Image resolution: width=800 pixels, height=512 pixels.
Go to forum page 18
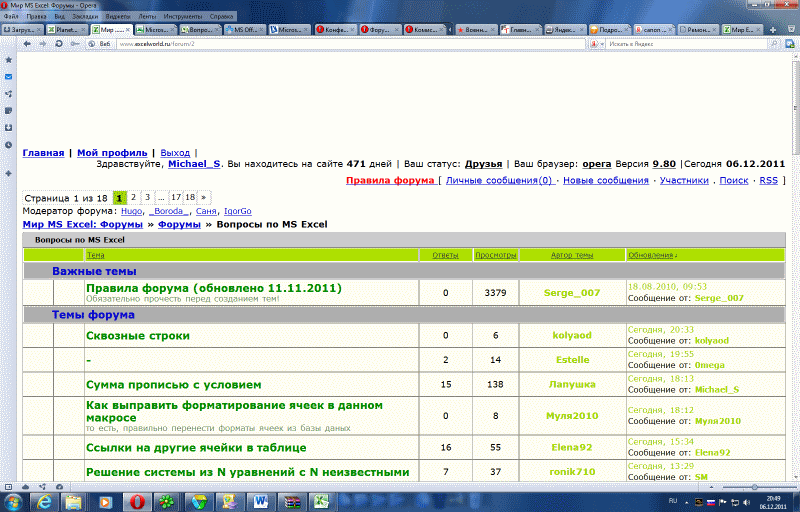pyautogui.click(x=190, y=197)
